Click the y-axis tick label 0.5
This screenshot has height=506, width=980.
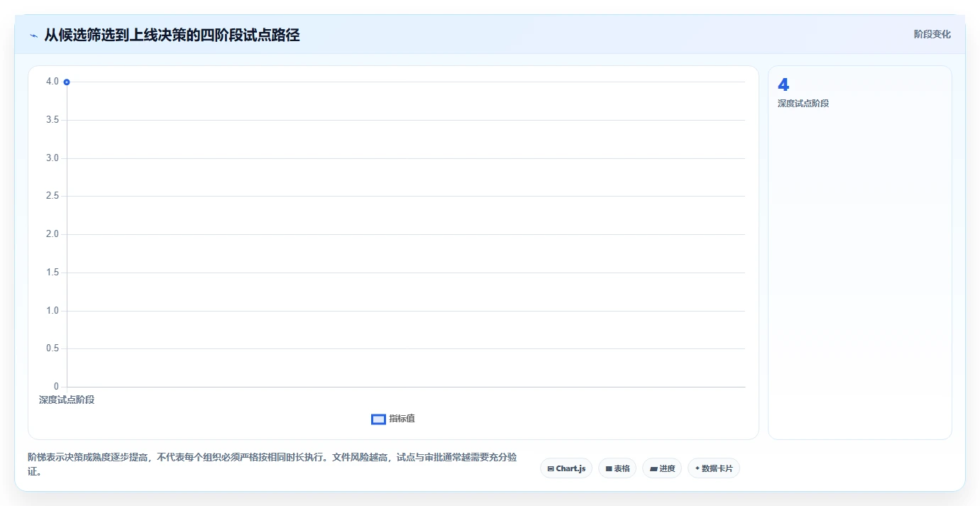[53, 348]
